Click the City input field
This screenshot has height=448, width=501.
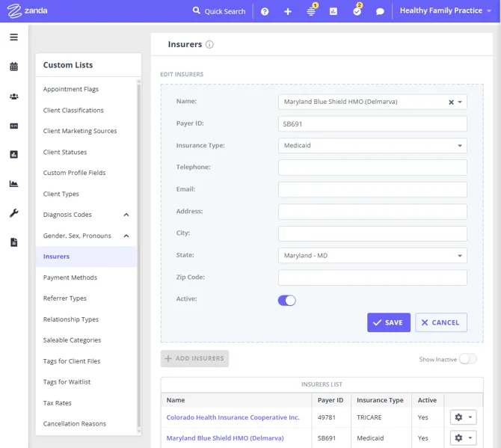tap(372, 233)
